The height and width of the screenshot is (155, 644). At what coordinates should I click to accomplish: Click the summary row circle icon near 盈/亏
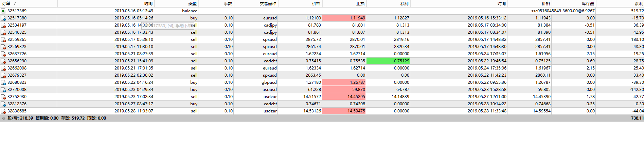(x=3, y=118)
